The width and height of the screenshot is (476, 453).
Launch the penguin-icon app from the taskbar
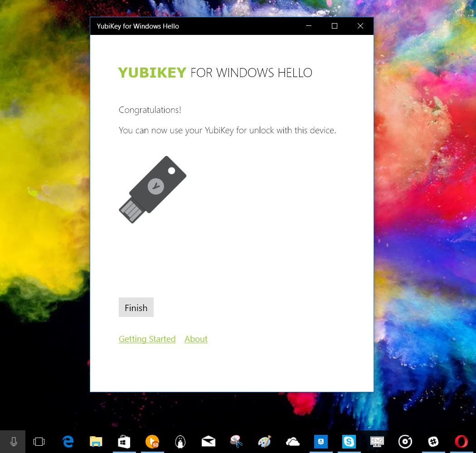[180, 441]
